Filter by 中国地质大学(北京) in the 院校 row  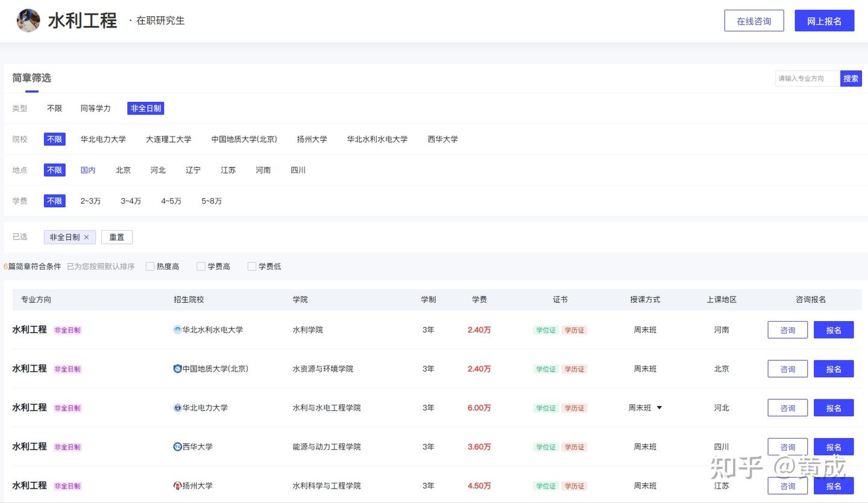click(244, 139)
